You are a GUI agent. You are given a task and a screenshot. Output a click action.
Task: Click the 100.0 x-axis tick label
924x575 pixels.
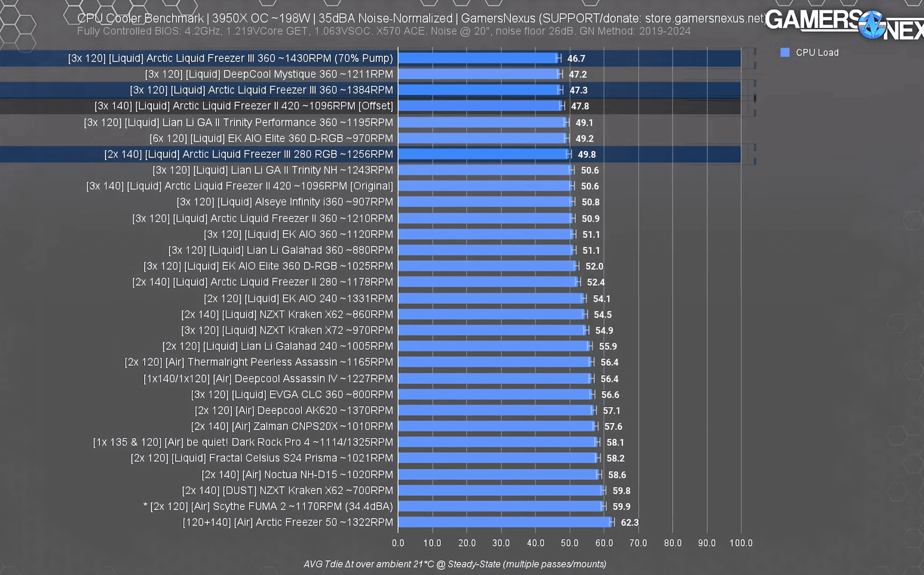741,543
